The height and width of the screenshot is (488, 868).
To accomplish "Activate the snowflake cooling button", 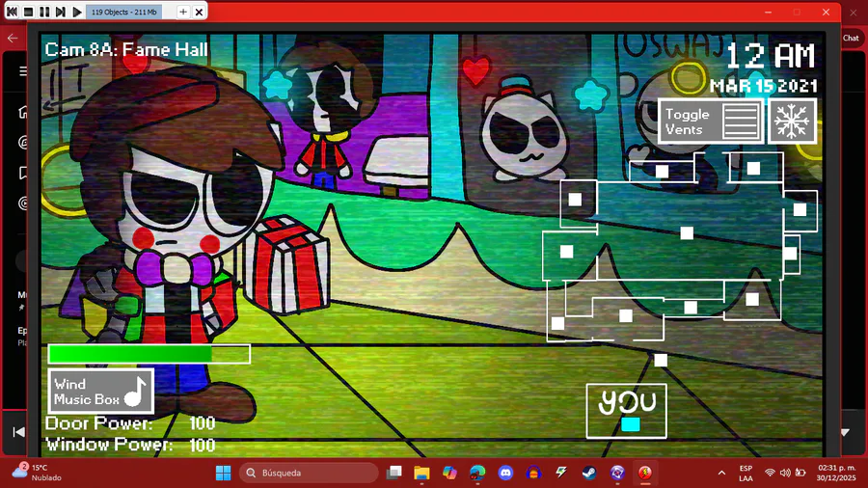I will point(792,122).
